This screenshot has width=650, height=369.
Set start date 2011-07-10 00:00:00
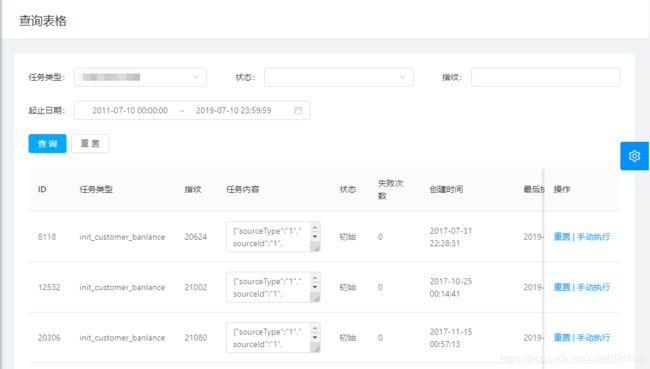pyautogui.click(x=130, y=110)
